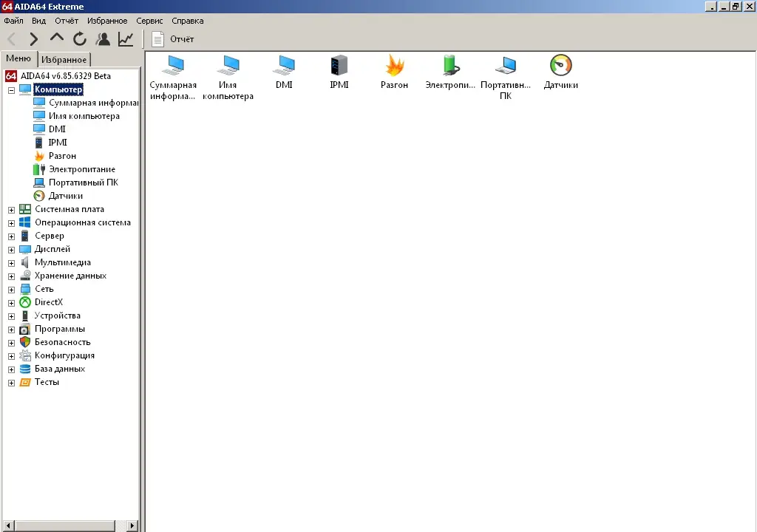Open the Файл menu

pyautogui.click(x=13, y=21)
